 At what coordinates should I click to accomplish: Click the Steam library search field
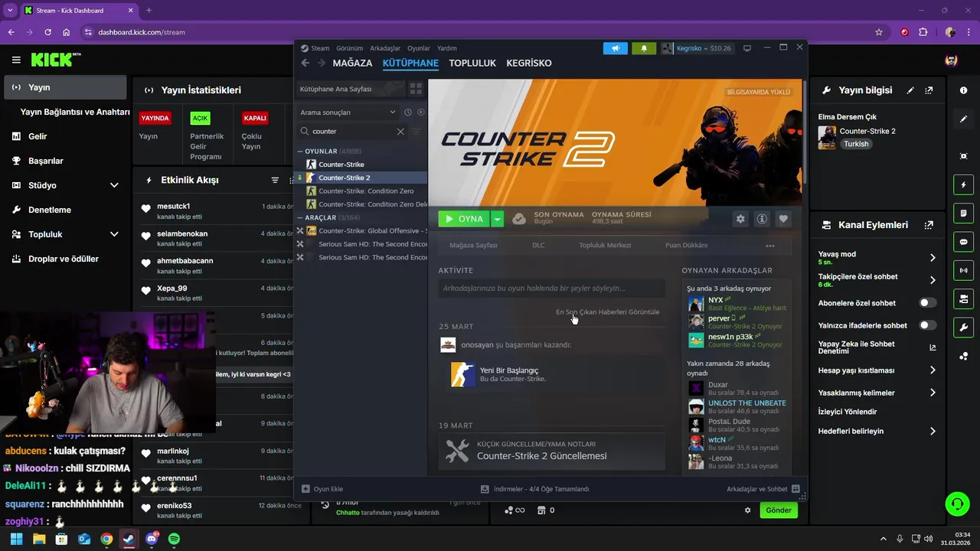click(353, 131)
